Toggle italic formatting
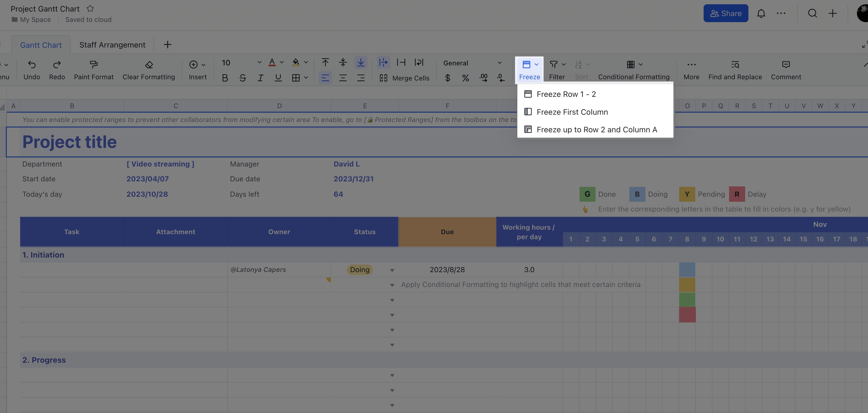This screenshot has width=868, height=413. coord(261,78)
